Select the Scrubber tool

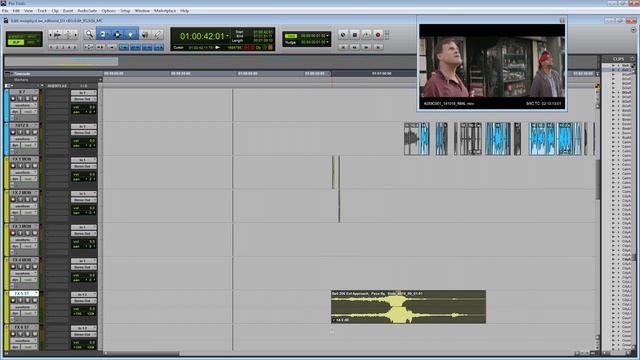144,35
